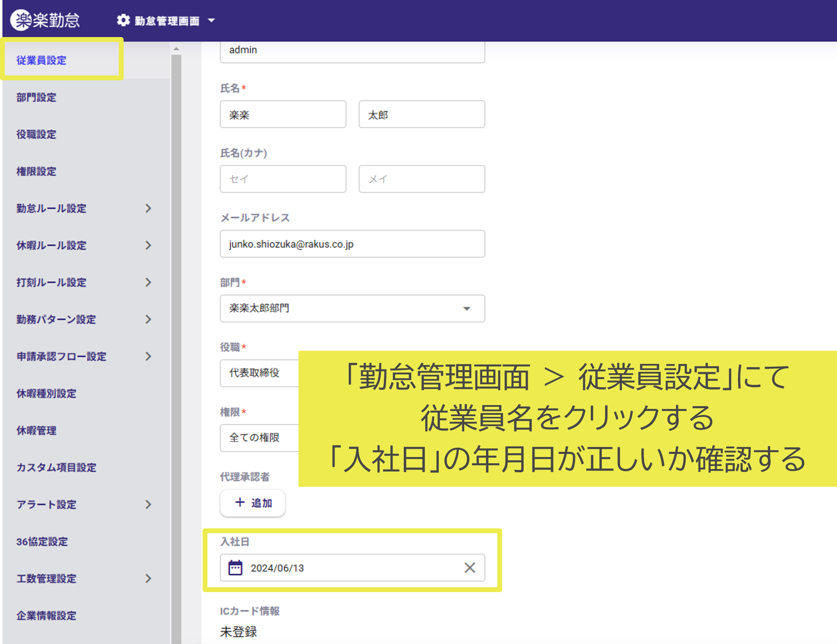Expand アラート設定 chevron
Image resolution: width=837 pixels, height=644 pixels.
[148, 504]
